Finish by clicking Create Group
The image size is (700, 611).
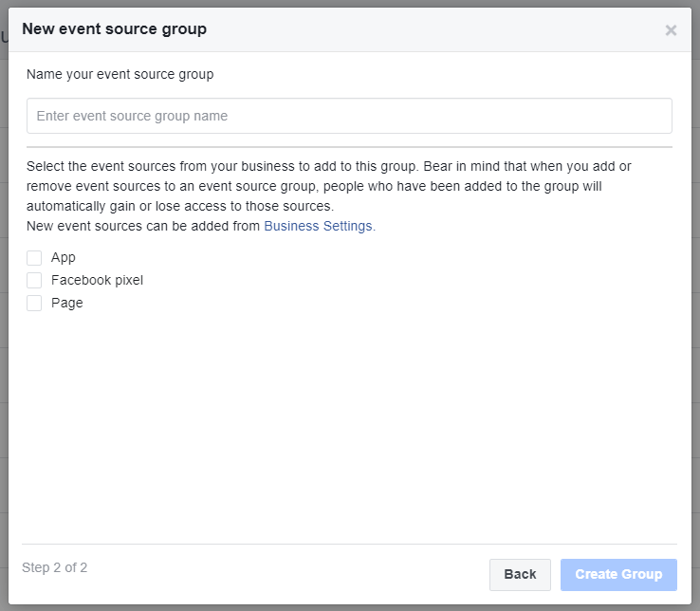tap(618, 574)
